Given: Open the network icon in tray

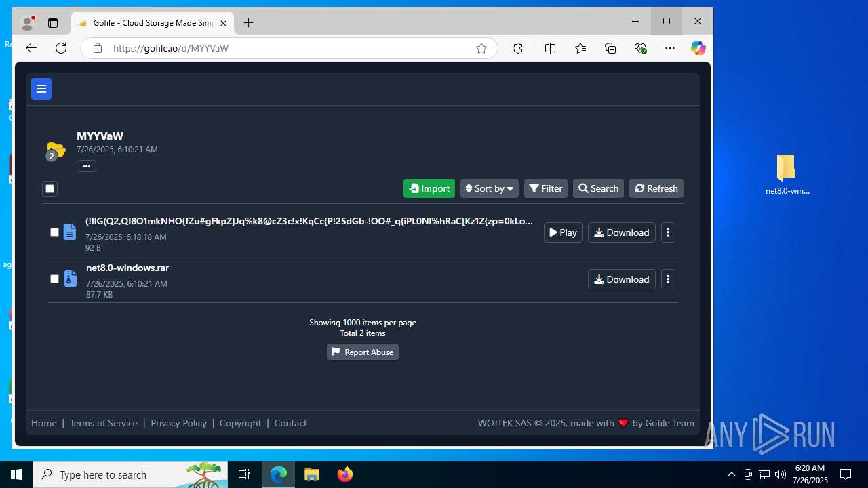Looking at the screenshot, I should (x=764, y=474).
